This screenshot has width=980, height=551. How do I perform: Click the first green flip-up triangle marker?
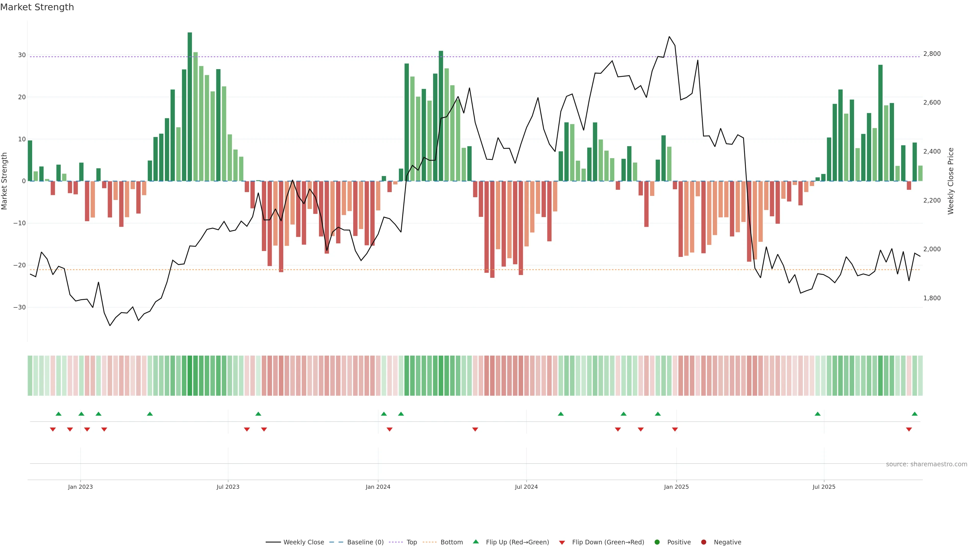pos(58,414)
